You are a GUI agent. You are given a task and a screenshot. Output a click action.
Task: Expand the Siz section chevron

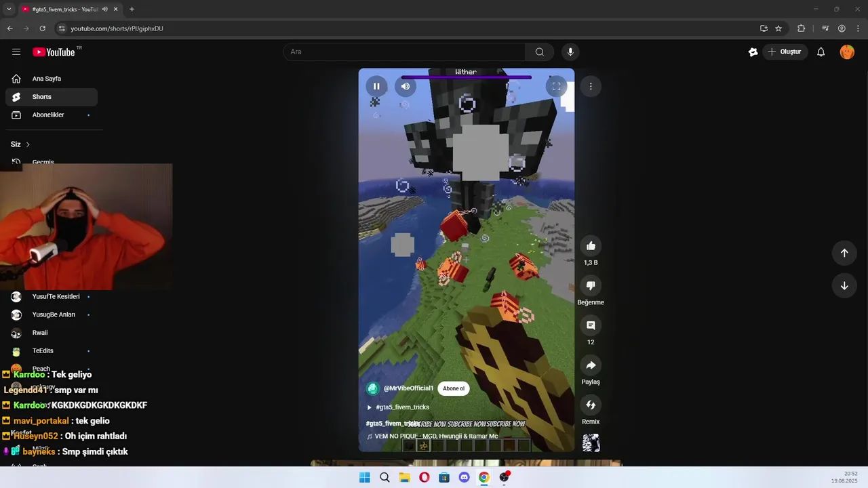tap(28, 144)
